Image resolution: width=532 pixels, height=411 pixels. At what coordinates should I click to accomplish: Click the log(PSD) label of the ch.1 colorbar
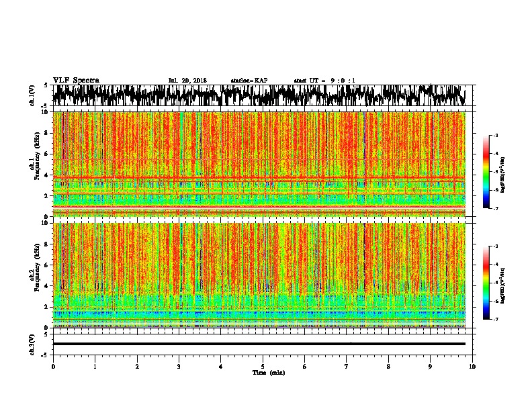[503, 175]
